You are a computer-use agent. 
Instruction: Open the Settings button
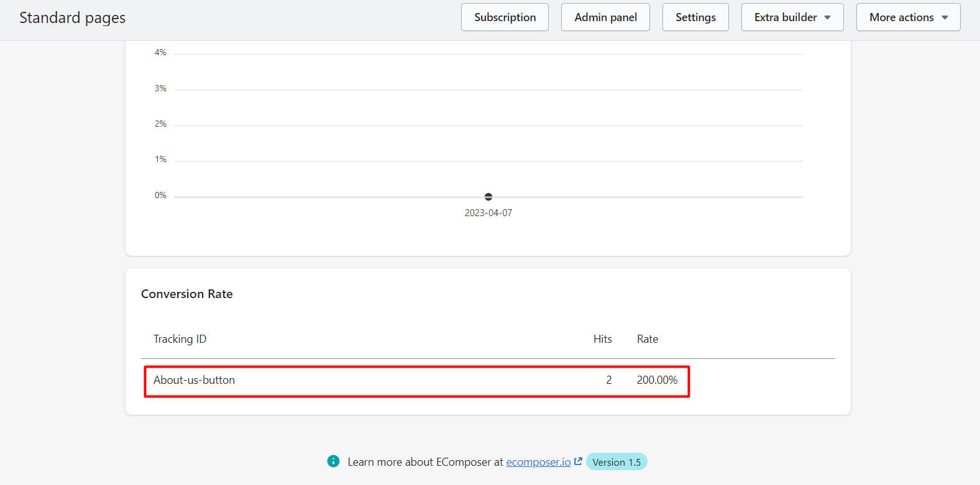(695, 17)
